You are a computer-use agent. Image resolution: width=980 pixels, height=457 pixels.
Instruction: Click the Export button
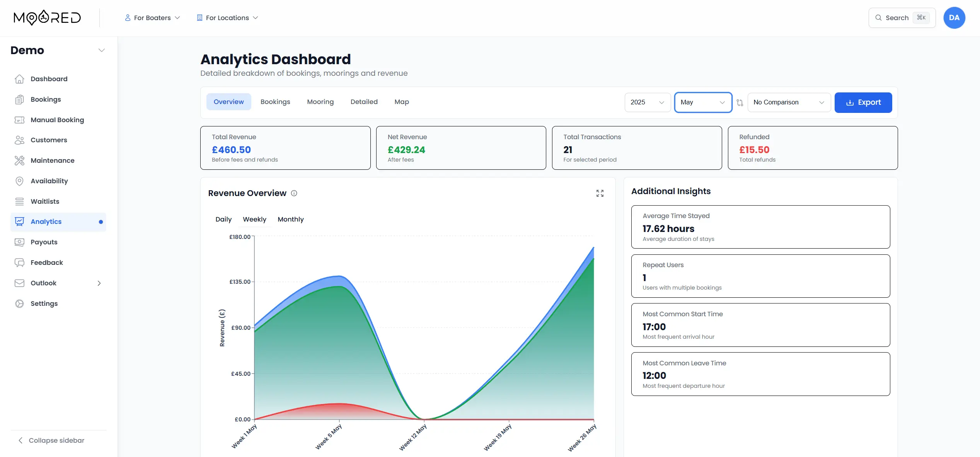[x=863, y=102]
